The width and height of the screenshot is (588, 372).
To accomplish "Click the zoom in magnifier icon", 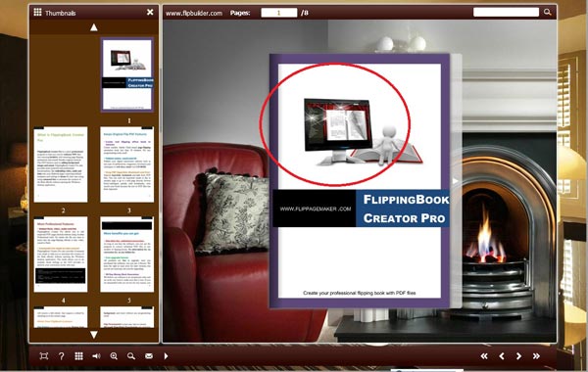I will point(114,356).
